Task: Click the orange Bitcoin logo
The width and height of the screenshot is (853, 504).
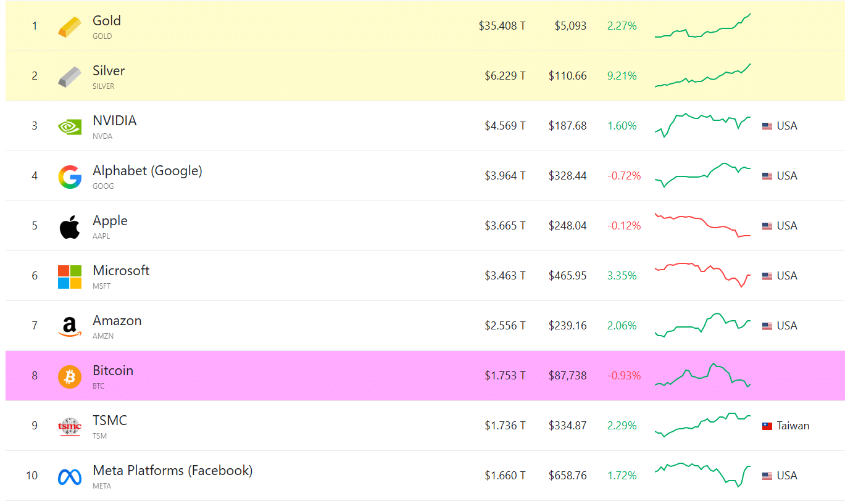Action: [70, 376]
